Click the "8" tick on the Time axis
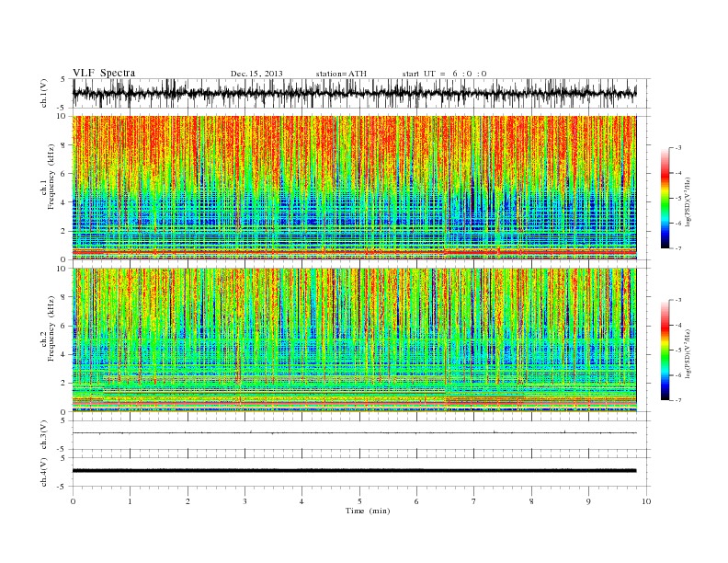The width and height of the screenshot is (728, 563). coord(531,501)
